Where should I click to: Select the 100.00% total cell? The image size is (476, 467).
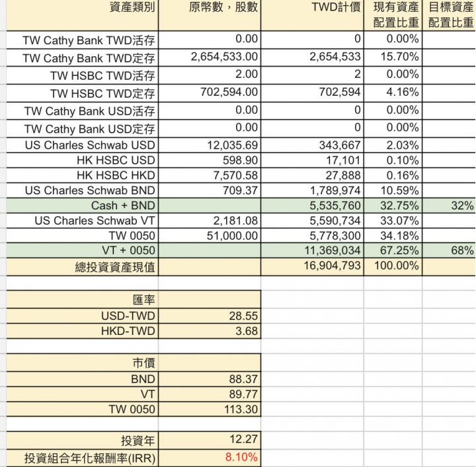pos(393,267)
